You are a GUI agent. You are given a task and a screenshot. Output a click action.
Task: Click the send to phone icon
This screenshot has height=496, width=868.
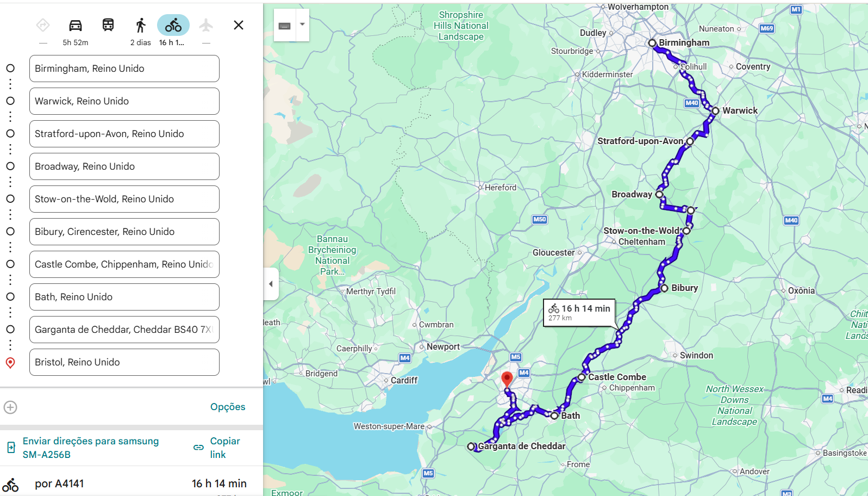coord(11,448)
